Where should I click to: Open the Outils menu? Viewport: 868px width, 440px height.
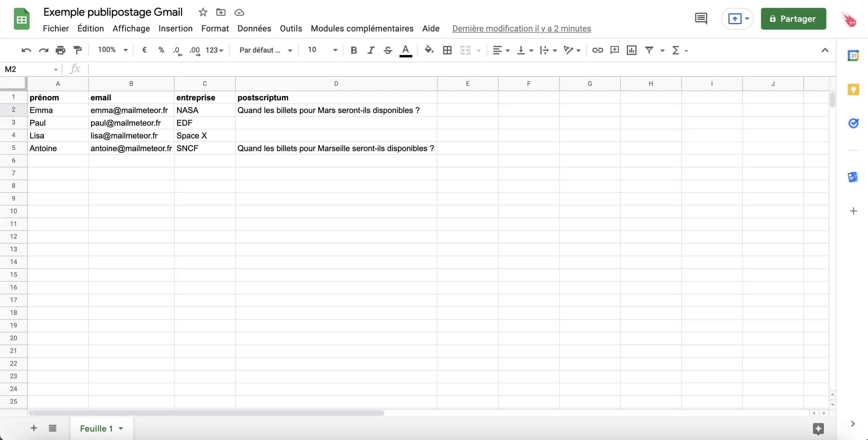[x=291, y=28]
